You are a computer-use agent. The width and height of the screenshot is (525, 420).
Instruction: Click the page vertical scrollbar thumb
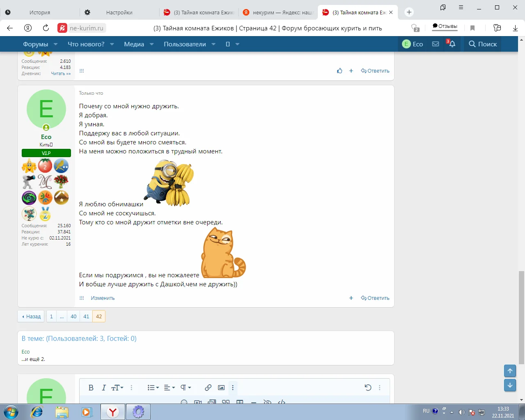click(x=521, y=317)
